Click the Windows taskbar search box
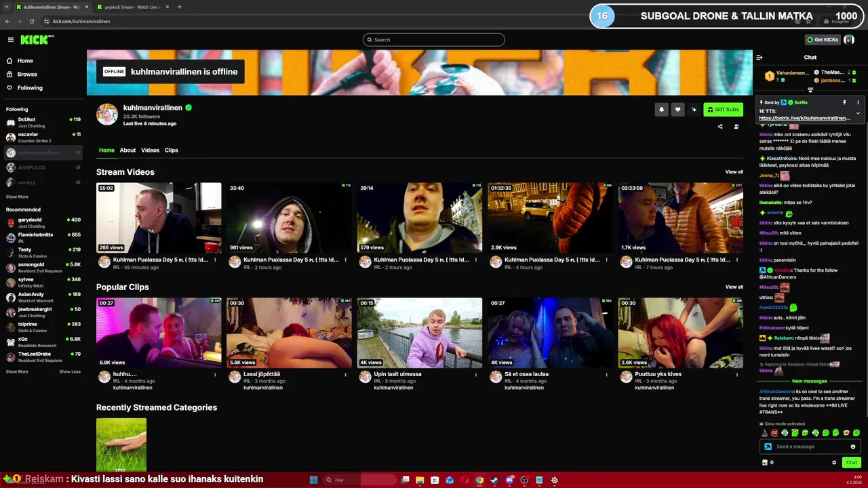Viewport: 868px width, 488px height. point(359,480)
